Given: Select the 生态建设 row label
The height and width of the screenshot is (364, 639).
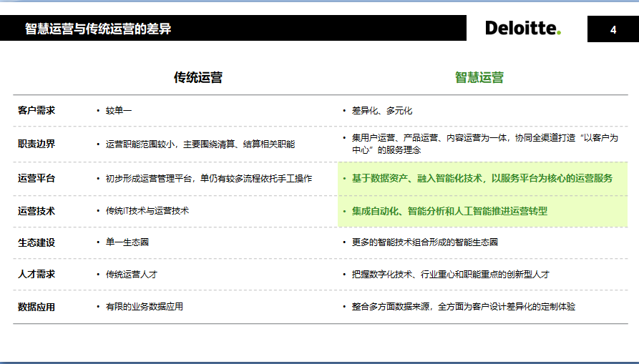Looking at the screenshot, I should click(36, 242).
